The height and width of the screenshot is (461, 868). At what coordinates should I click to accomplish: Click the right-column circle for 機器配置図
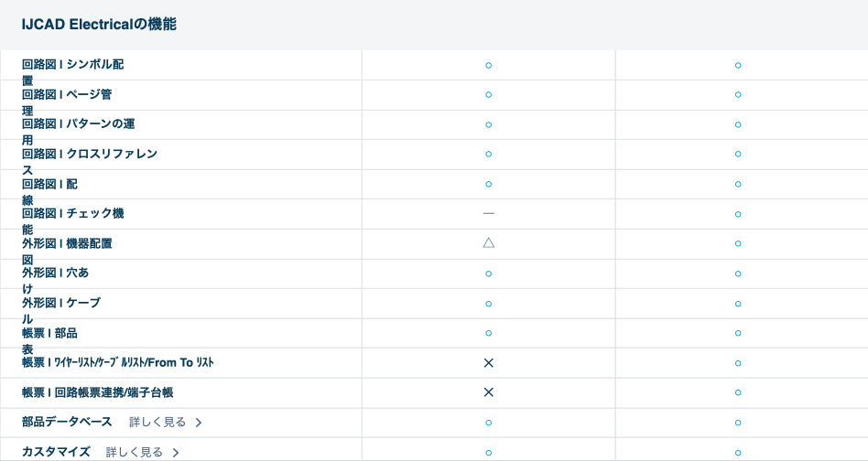(738, 244)
